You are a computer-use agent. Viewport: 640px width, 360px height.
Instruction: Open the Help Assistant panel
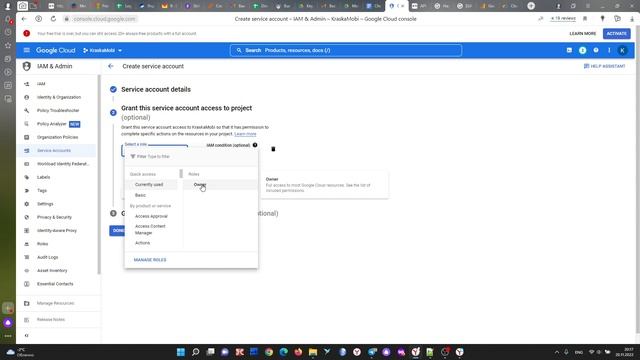point(604,66)
